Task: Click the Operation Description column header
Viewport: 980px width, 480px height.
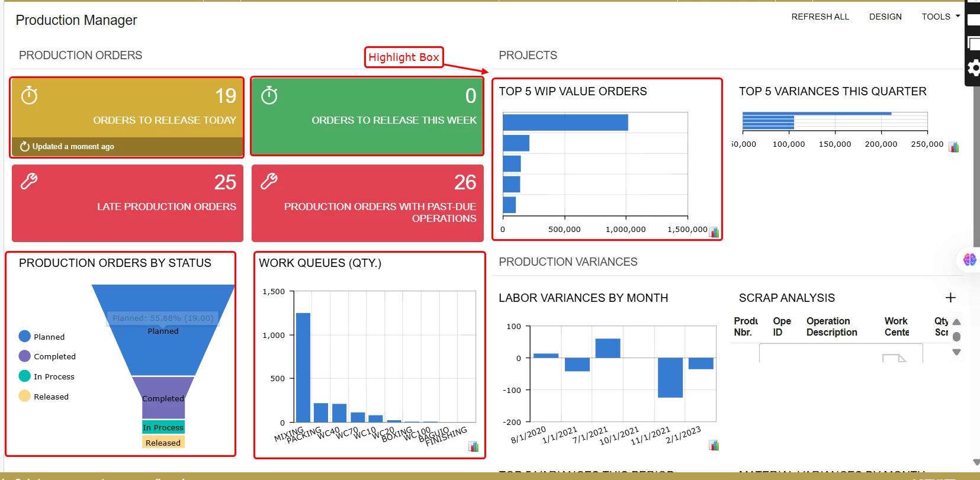Action: click(x=831, y=327)
